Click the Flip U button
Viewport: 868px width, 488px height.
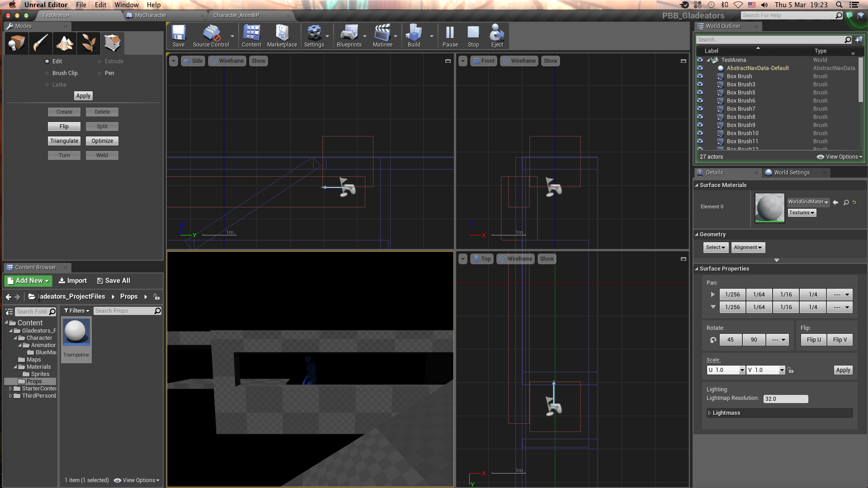[814, 340]
